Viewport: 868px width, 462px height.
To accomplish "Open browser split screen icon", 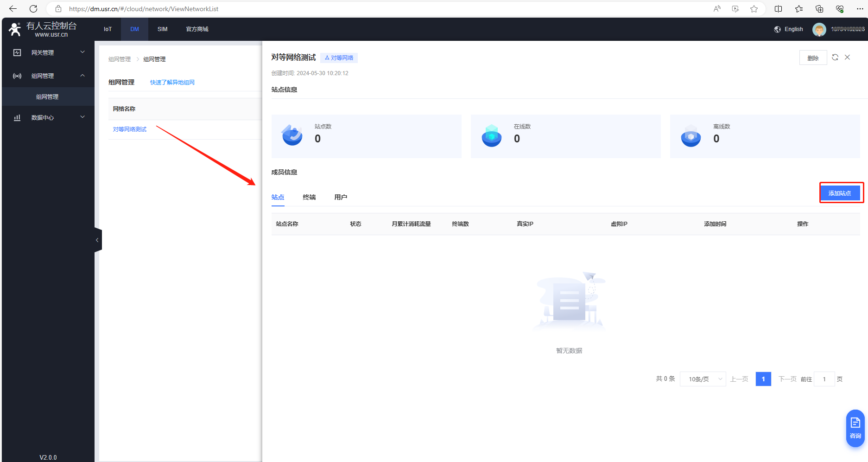I will point(778,9).
